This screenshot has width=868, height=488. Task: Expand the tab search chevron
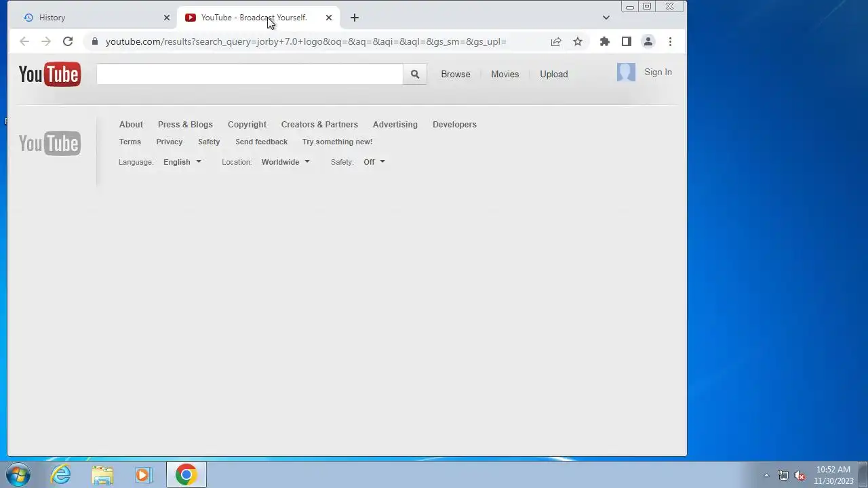(606, 18)
